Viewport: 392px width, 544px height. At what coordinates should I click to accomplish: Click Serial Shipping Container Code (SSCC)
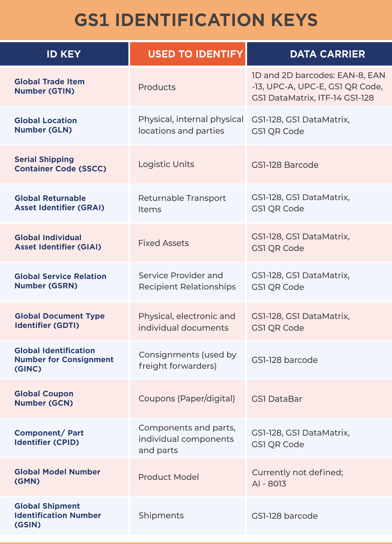click(60, 164)
